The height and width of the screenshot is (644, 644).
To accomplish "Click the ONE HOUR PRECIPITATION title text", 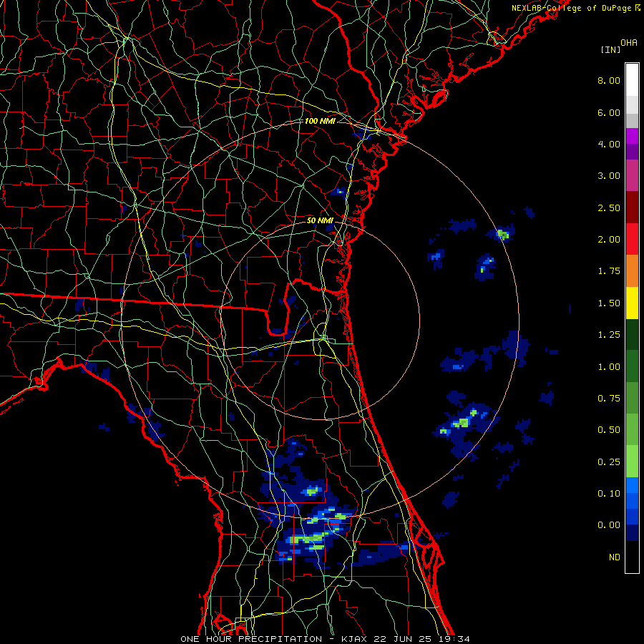I will [x=251, y=639].
